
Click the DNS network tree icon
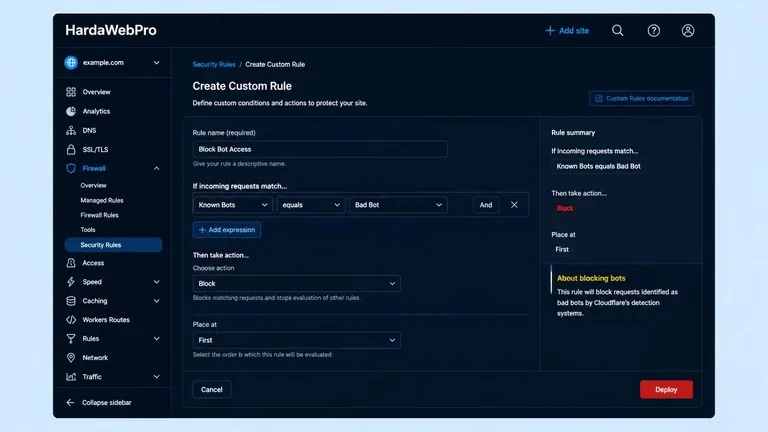(x=71, y=130)
